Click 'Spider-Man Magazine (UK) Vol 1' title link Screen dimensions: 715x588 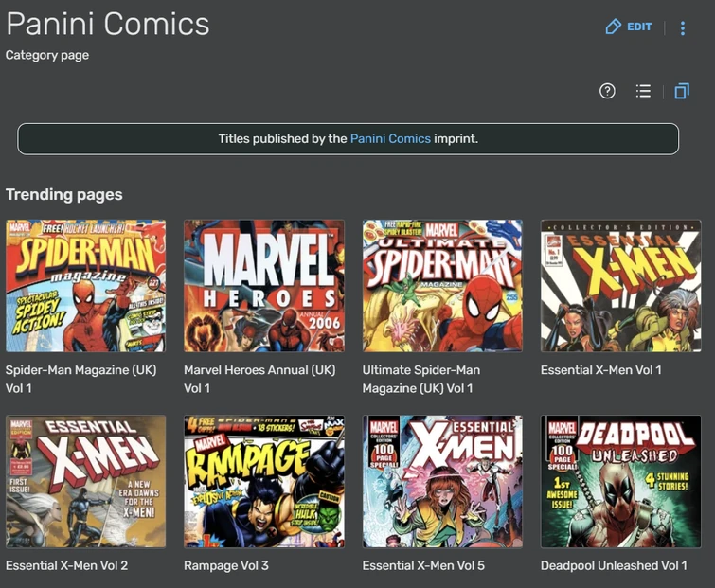point(80,379)
